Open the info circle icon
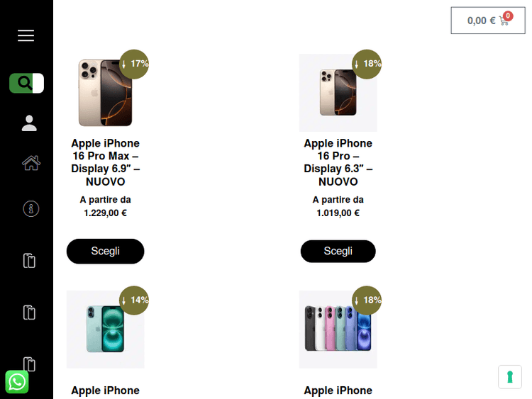Image resolution: width=532 pixels, height=399 pixels. pyautogui.click(x=31, y=209)
